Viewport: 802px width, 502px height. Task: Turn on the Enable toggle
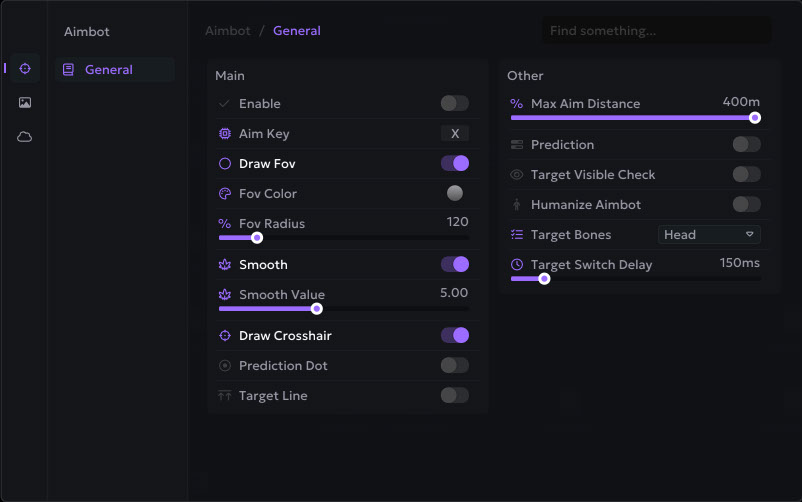[454, 103]
